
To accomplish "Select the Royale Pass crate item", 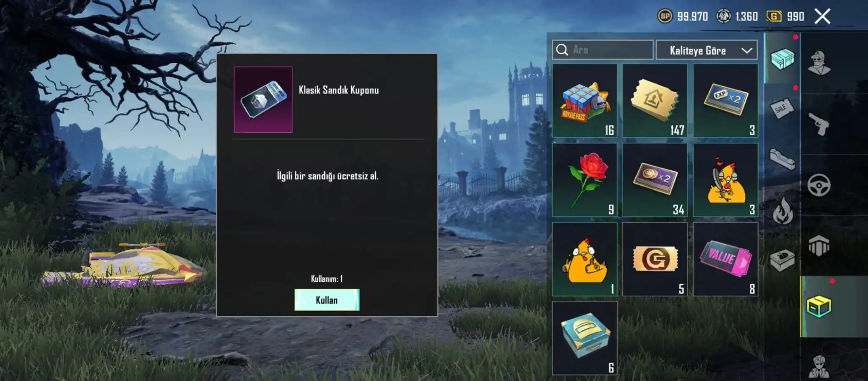I will coord(584,100).
